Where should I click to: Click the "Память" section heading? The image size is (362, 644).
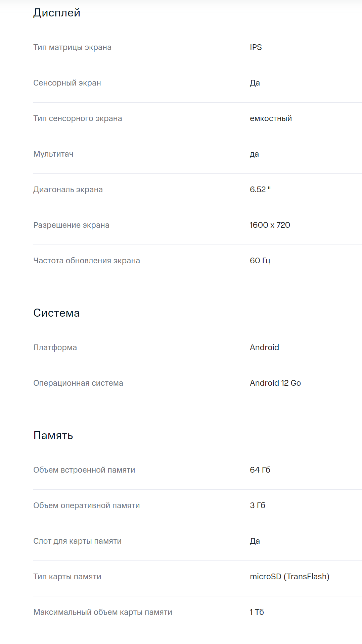pyautogui.click(x=53, y=435)
